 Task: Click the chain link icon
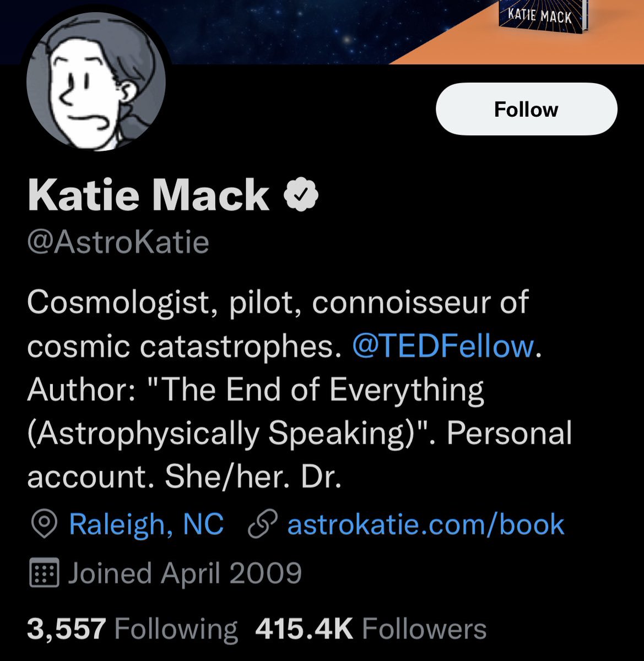pos(263,524)
